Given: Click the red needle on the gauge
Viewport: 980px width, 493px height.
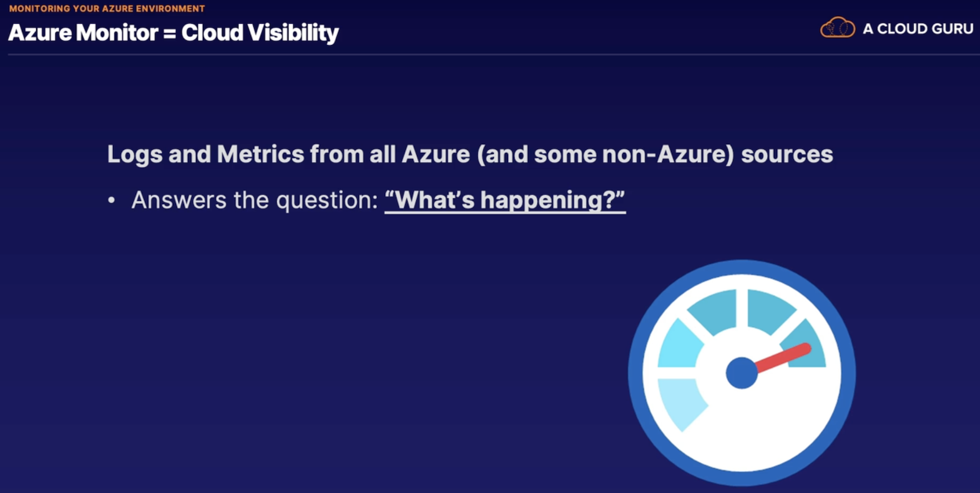Looking at the screenshot, I should (783, 358).
